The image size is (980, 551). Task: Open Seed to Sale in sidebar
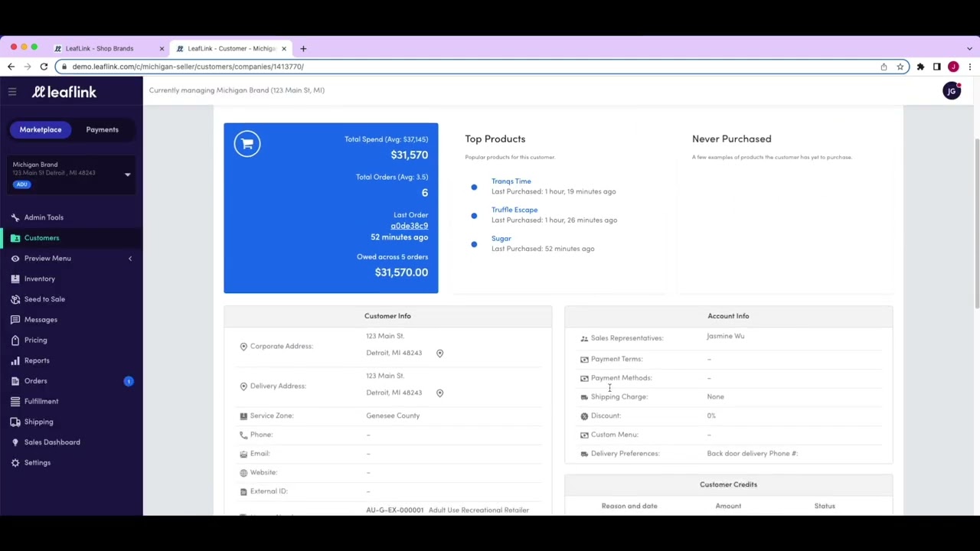tap(44, 299)
